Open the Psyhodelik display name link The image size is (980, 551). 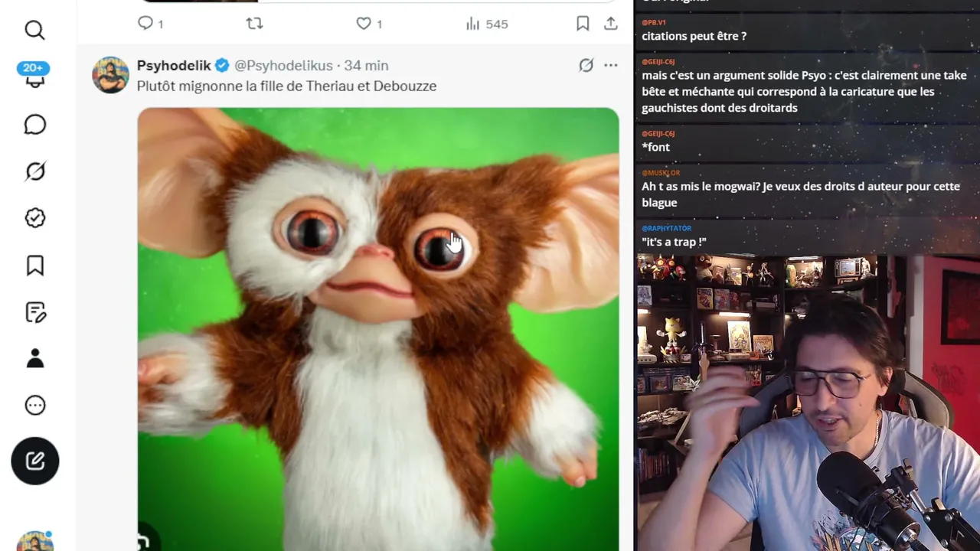coord(174,66)
